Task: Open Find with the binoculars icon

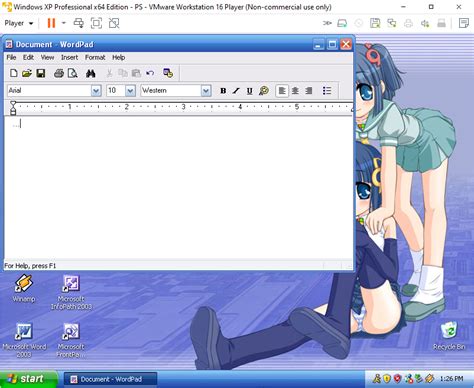Action: click(90, 73)
